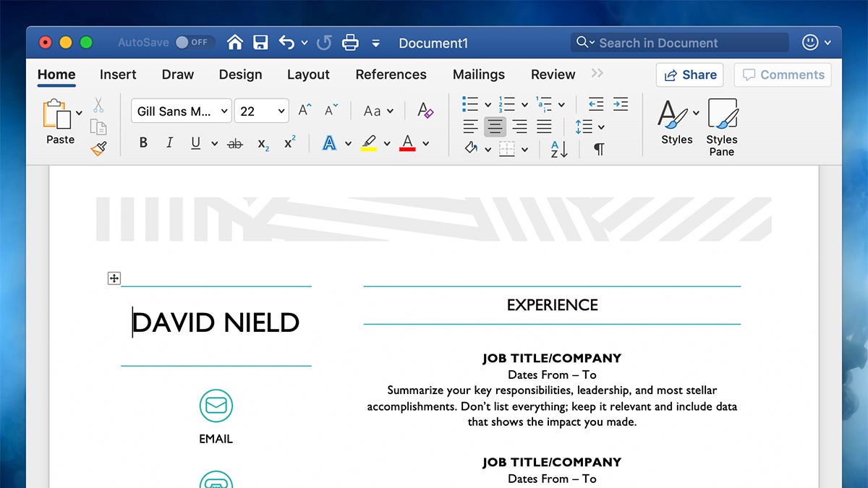The image size is (868, 488).
Task: Click the Save floppy disk icon
Action: pos(260,43)
